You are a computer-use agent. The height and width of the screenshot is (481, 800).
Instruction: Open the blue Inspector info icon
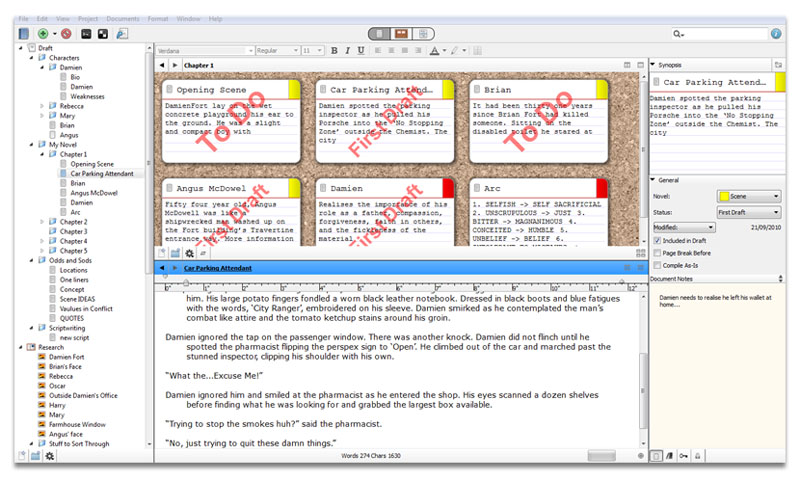pos(774,33)
